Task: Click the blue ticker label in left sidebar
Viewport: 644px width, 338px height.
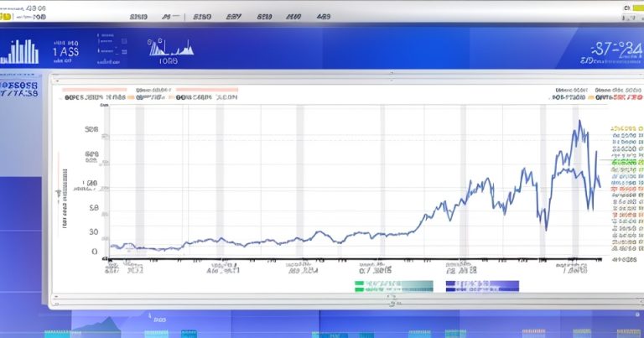Action: click(x=20, y=89)
